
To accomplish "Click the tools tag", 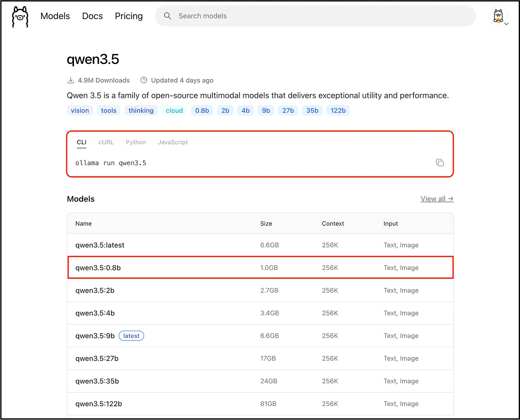I will (109, 110).
